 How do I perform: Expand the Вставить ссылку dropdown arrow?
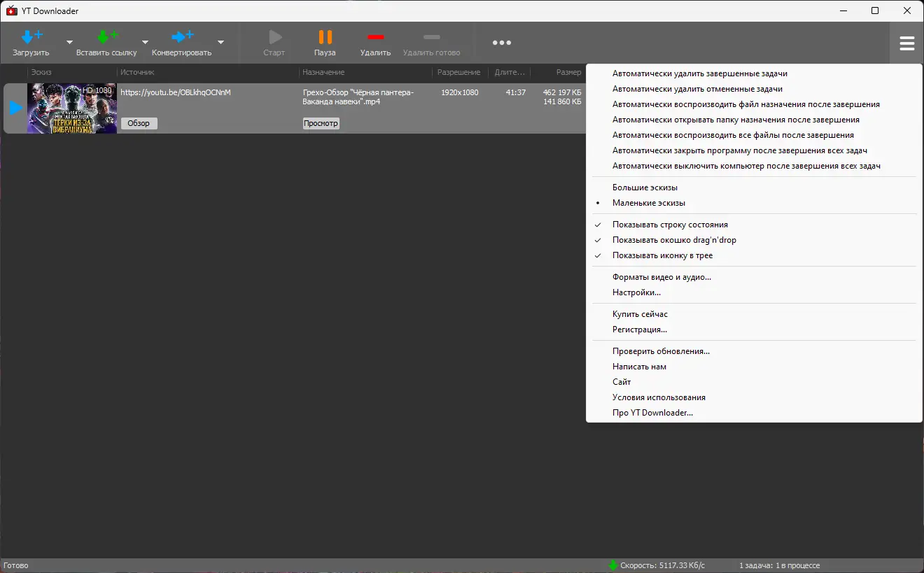pos(145,42)
